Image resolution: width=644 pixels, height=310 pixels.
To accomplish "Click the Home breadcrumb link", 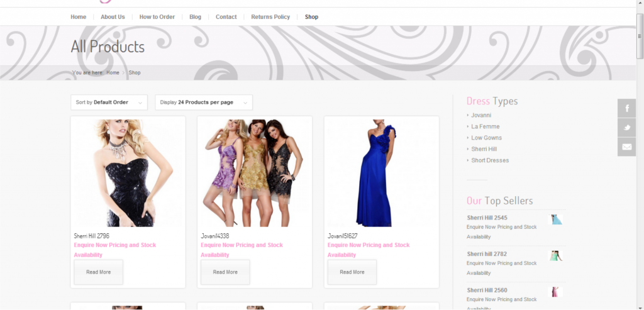I will [x=113, y=73].
